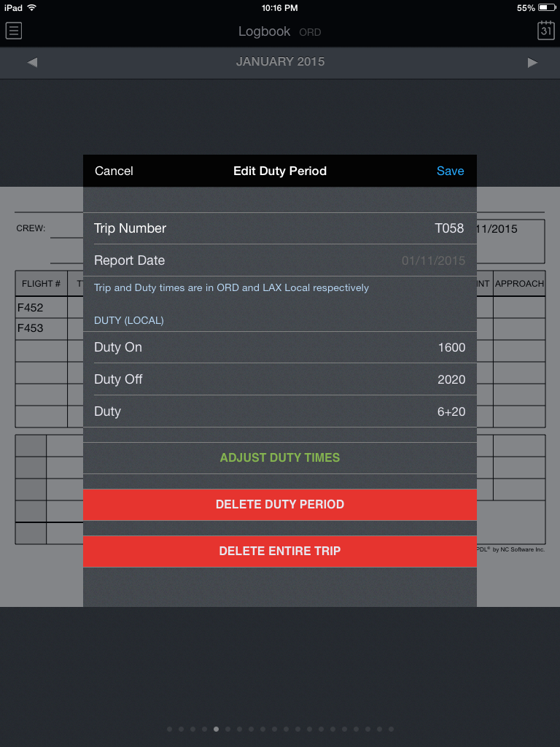
Task: Jump to the highlighted page indicator dot
Action: (x=216, y=729)
